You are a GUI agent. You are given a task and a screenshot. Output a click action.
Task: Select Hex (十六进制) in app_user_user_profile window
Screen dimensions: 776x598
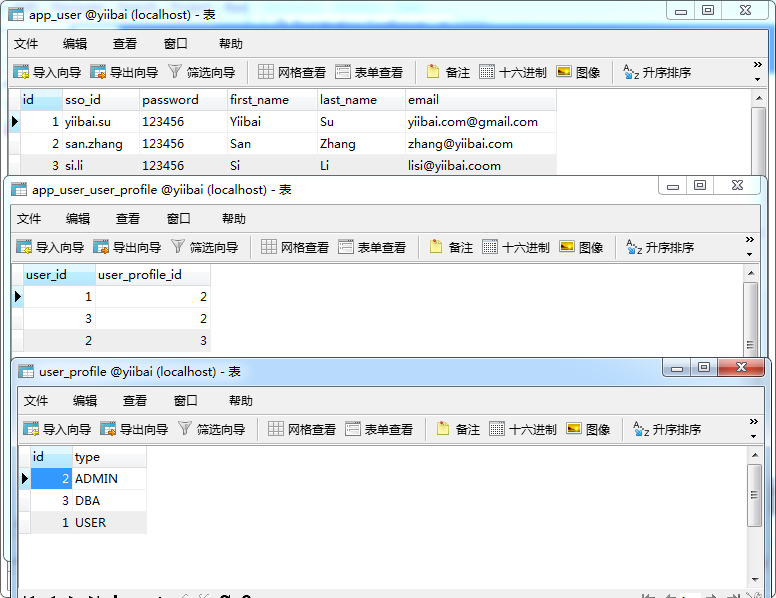coord(516,247)
